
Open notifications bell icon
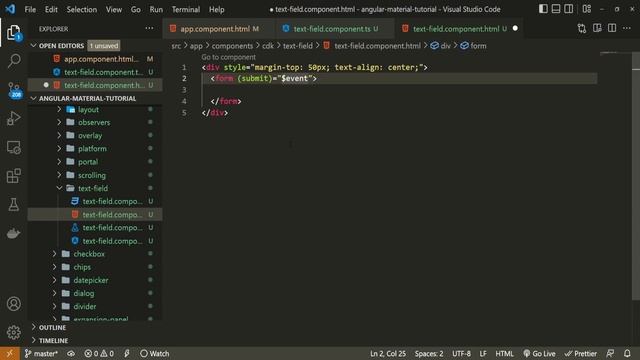(627, 353)
